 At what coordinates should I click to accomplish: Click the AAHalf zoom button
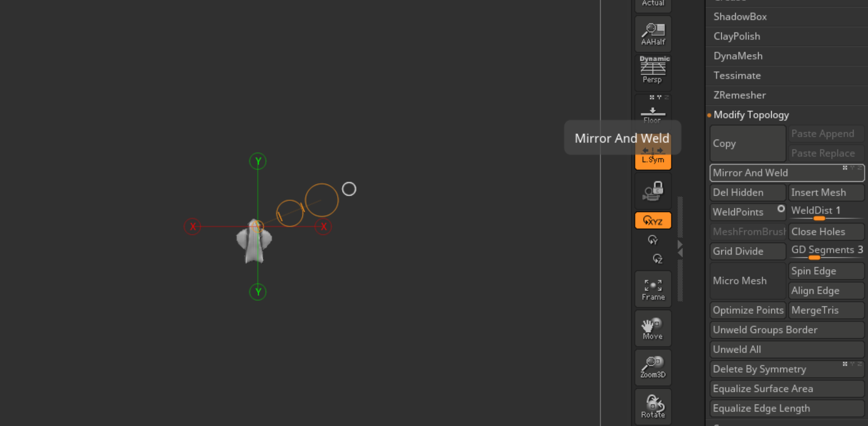click(x=653, y=34)
